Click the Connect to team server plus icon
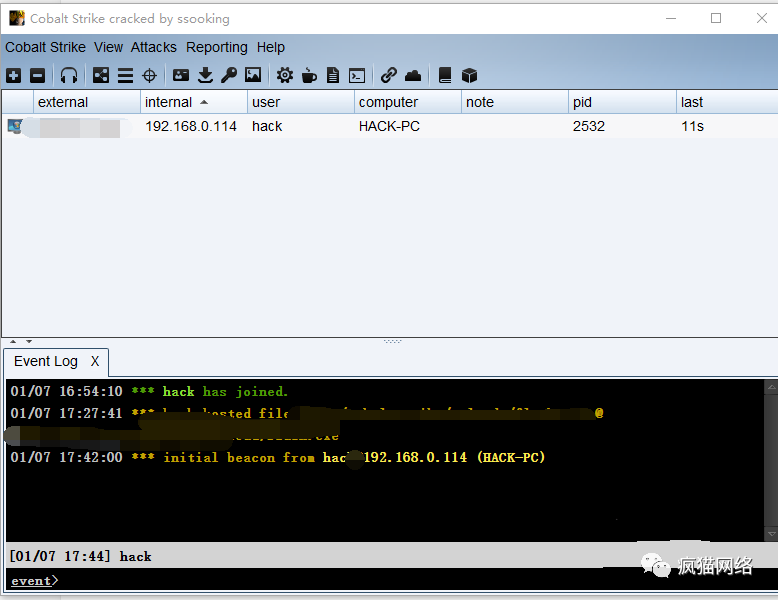Image resolution: width=778 pixels, height=600 pixels. coord(13,75)
